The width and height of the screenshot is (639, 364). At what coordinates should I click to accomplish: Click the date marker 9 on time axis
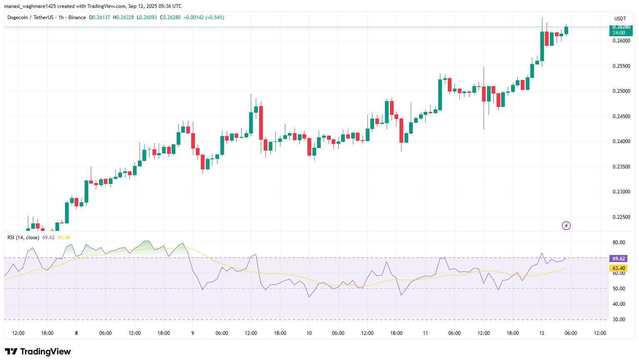pos(192,333)
